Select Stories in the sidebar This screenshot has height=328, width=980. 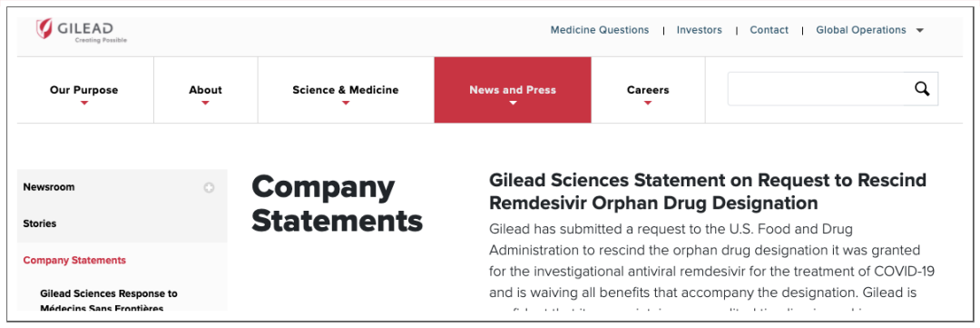click(x=39, y=224)
